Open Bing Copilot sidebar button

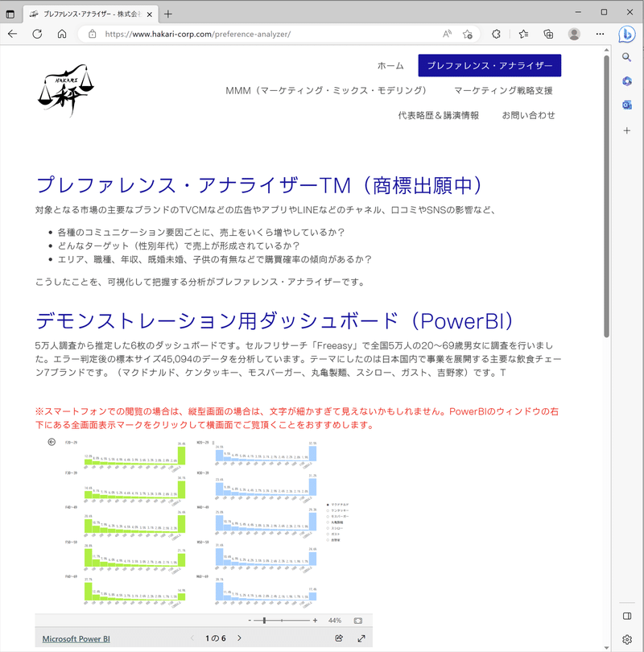[x=626, y=34]
